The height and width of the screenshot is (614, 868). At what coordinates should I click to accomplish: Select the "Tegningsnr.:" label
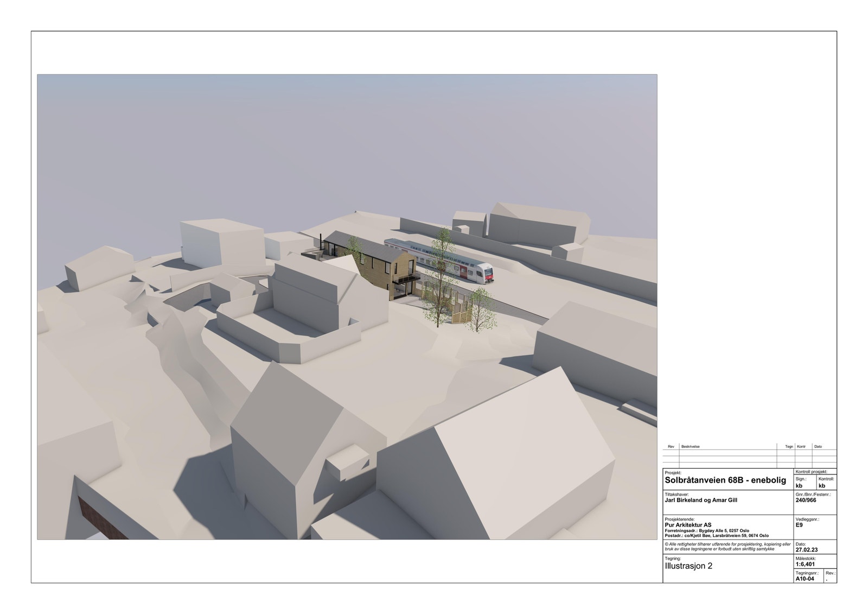pos(807,573)
